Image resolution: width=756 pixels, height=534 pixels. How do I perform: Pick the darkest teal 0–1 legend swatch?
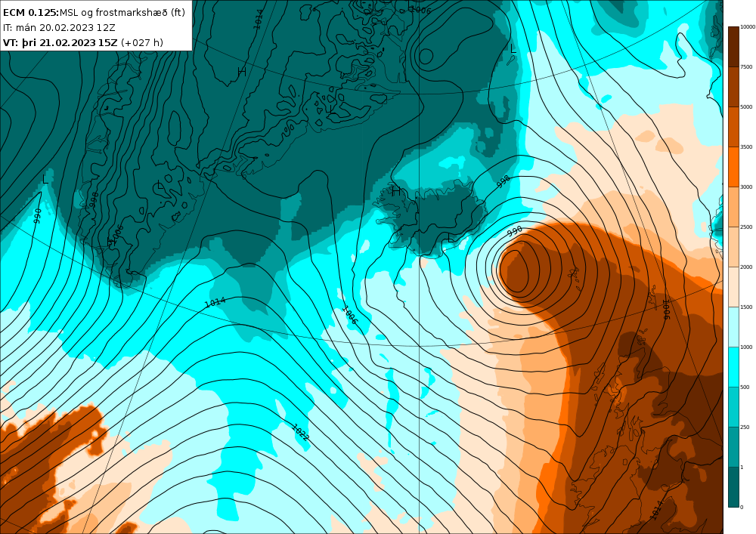pyautogui.click(x=733, y=487)
